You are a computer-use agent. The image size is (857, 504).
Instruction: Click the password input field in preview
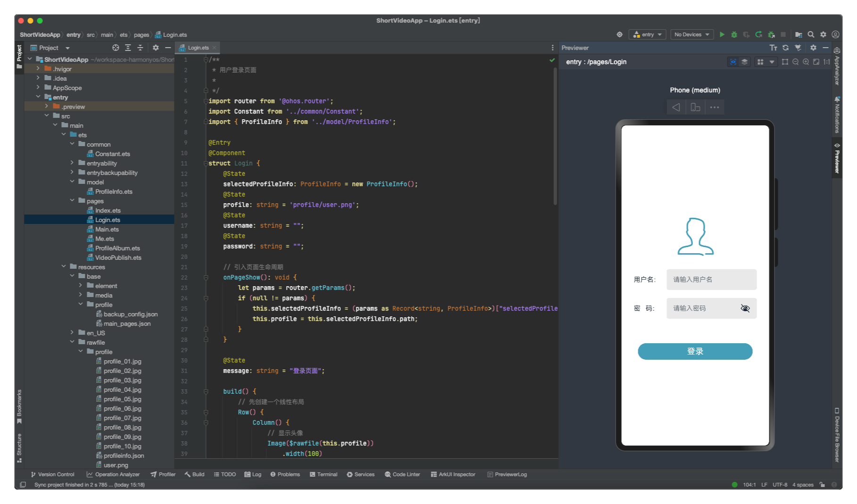[x=711, y=308]
